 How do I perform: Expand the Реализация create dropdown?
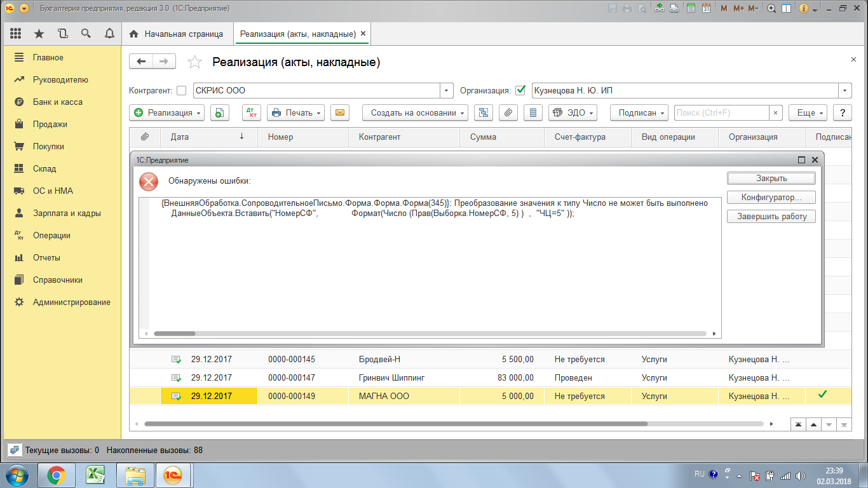pyautogui.click(x=166, y=112)
